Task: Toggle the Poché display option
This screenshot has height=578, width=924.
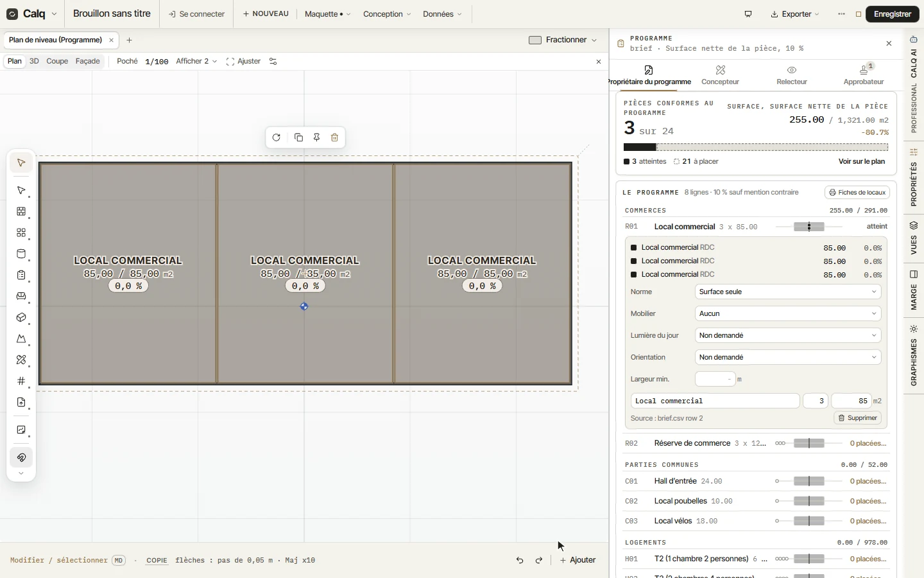Action: (x=127, y=61)
